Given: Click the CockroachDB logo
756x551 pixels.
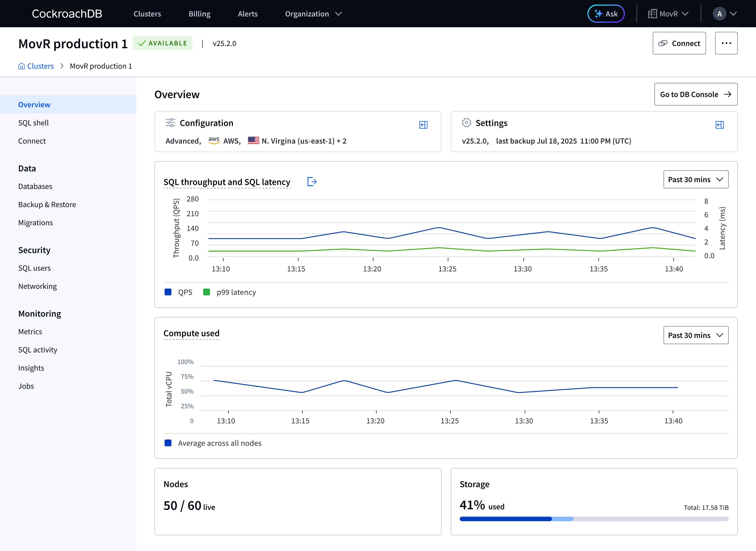Looking at the screenshot, I should tap(67, 14).
